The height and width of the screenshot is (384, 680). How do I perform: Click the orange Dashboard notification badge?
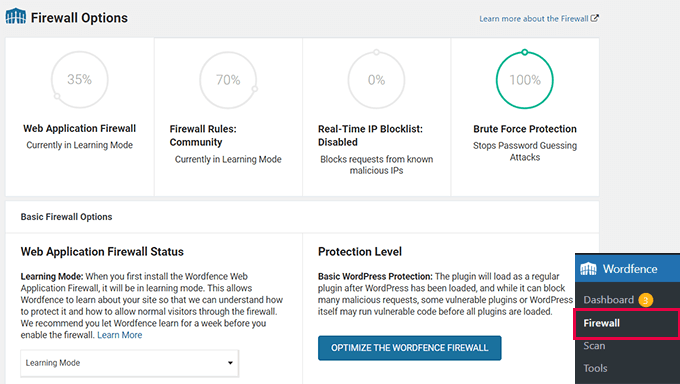(645, 300)
